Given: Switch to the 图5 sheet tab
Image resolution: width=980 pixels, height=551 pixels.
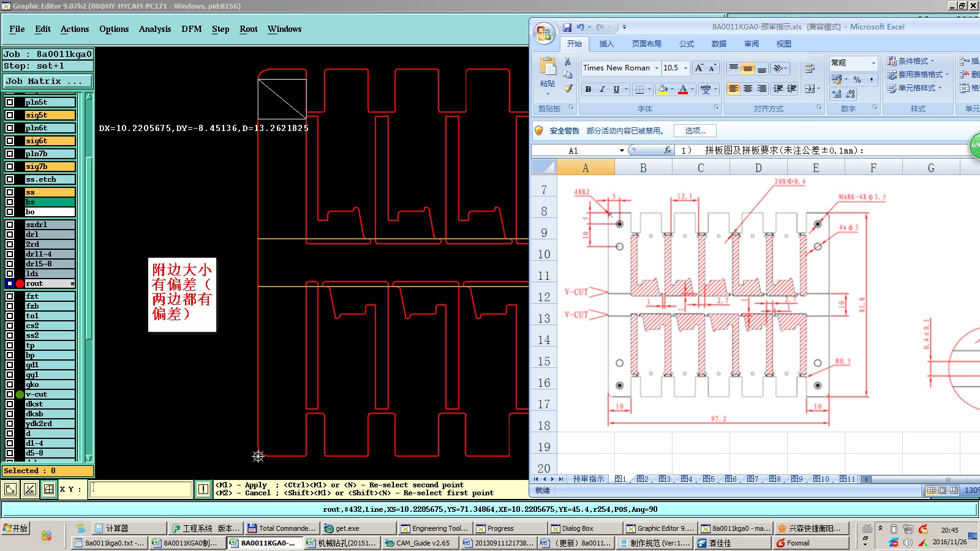Looking at the screenshot, I should click(709, 479).
